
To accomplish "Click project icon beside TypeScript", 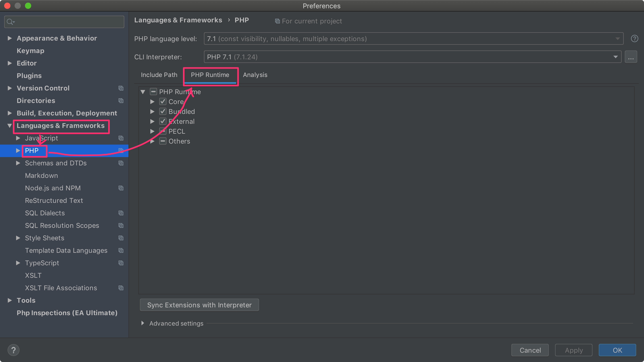I will coord(121,263).
